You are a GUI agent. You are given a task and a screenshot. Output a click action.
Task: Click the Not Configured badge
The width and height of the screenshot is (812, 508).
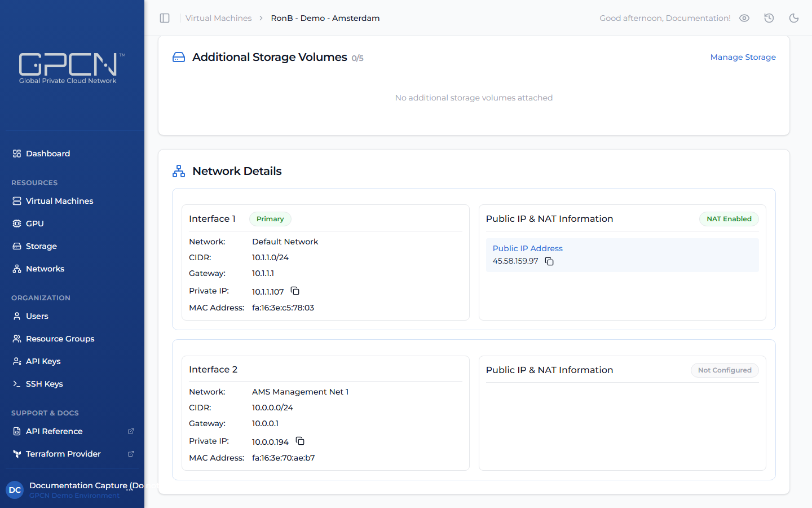pos(725,370)
